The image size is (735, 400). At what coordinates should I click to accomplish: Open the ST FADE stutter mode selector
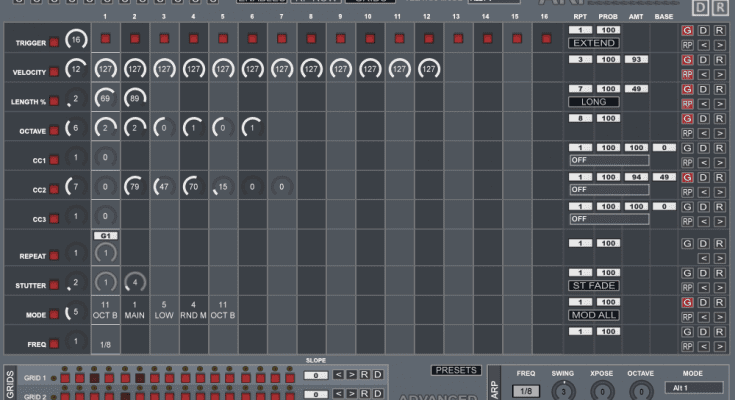(593, 285)
